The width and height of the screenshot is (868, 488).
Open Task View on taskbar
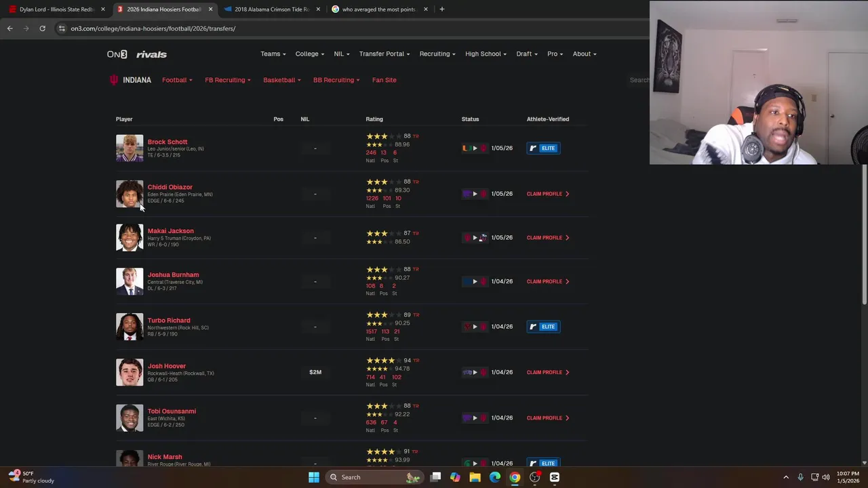tap(435, 477)
